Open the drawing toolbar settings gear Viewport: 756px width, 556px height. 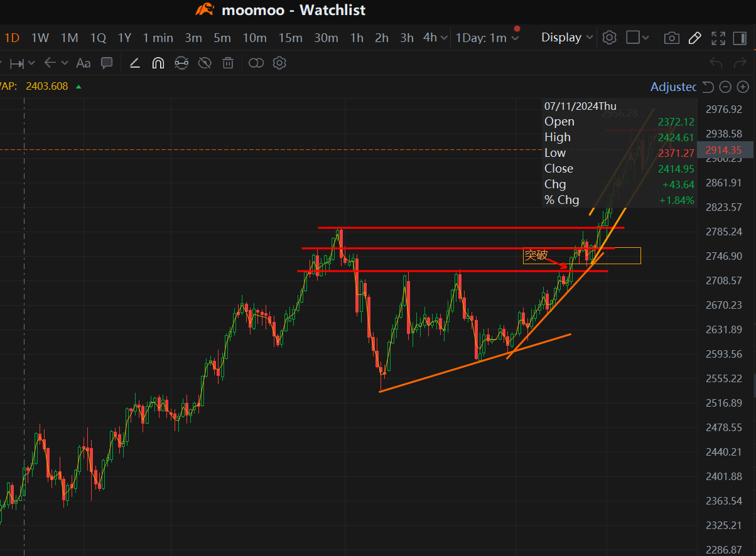[x=279, y=63]
